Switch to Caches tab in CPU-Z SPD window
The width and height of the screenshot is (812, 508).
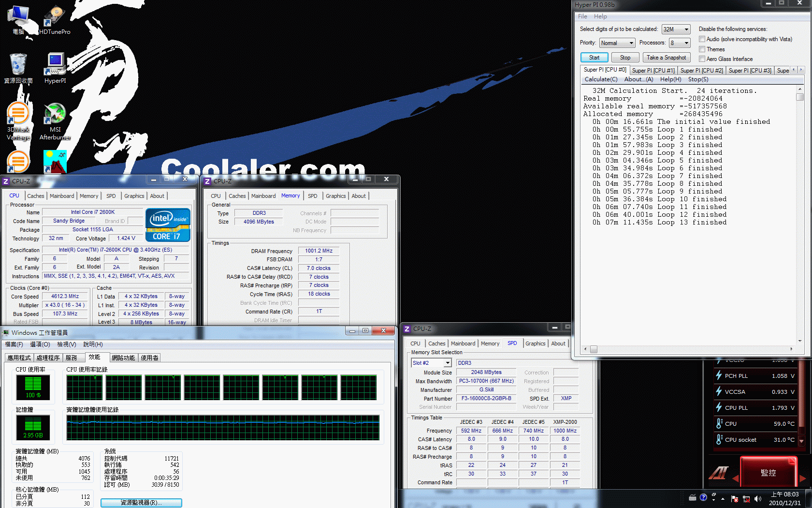[x=436, y=344]
